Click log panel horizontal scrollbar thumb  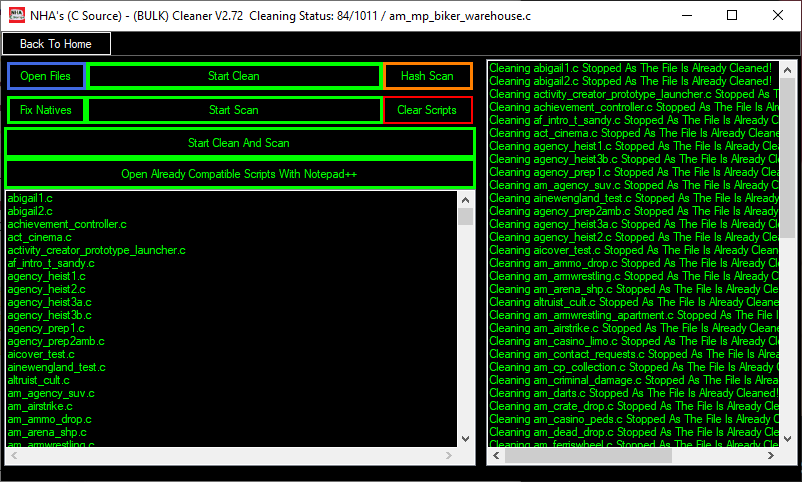pos(588,455)
